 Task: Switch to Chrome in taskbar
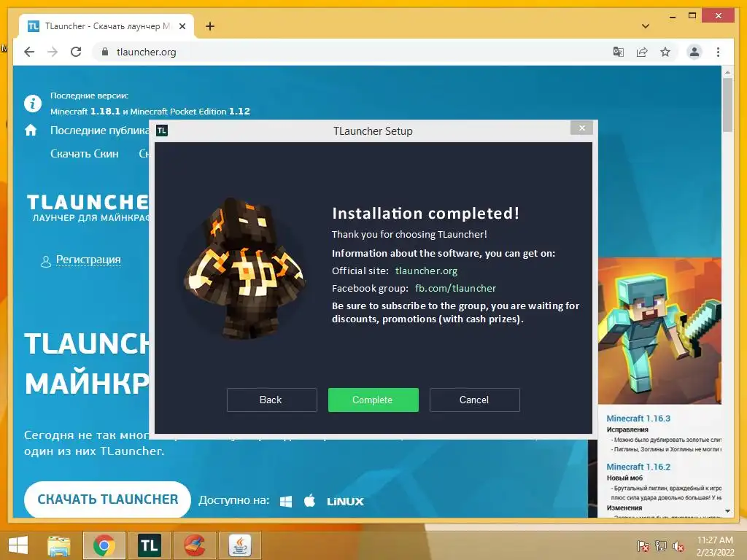[x=104, y=545]
